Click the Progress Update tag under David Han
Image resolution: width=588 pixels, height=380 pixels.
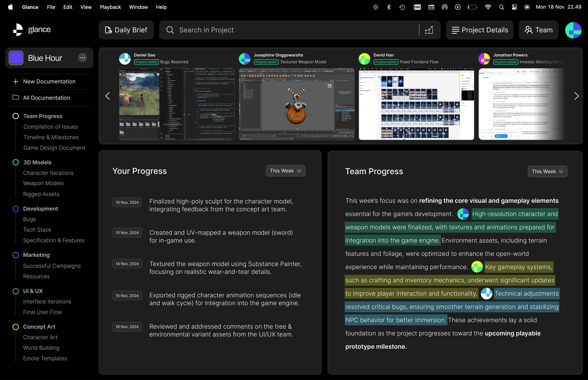[x=386, y=62]
